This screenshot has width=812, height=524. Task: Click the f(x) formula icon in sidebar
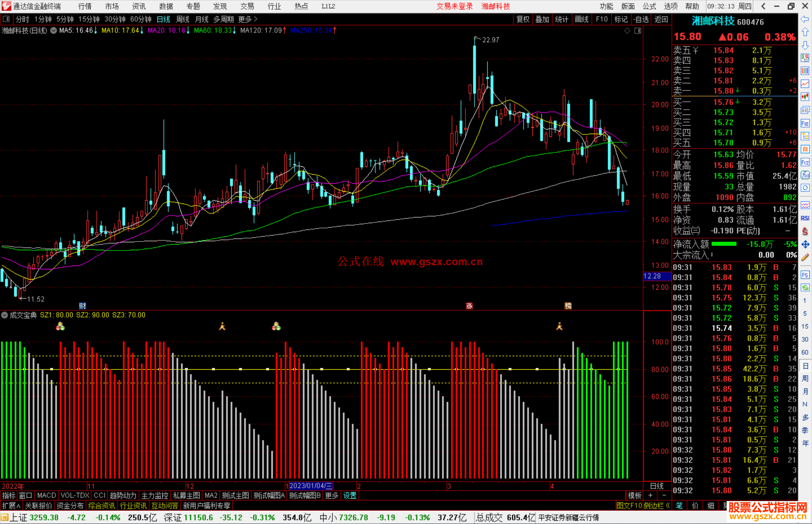click(805, 175)
